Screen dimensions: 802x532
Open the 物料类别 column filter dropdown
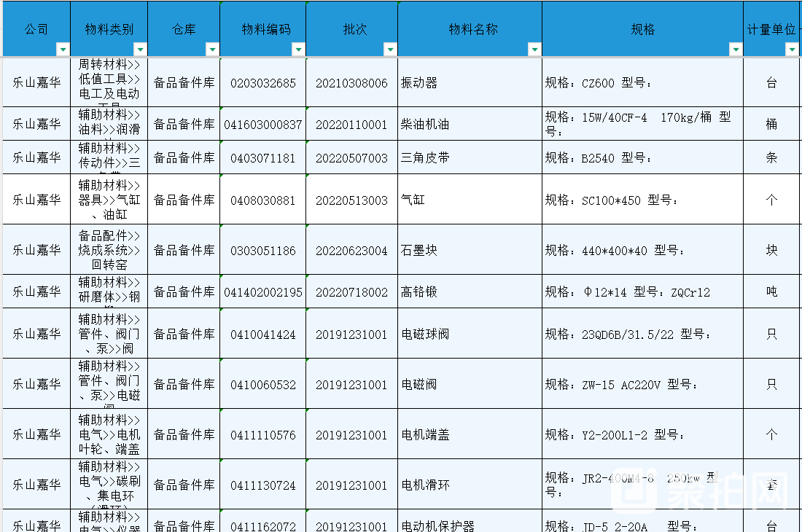[x=139, y=50]
